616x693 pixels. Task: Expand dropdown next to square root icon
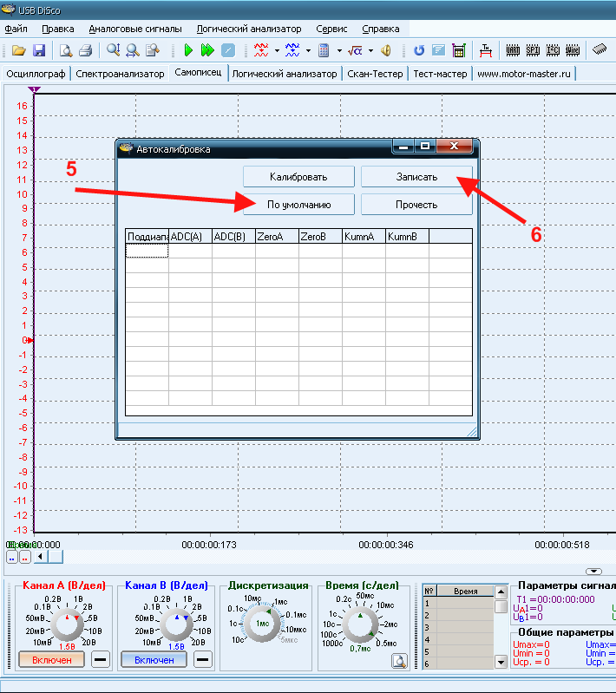pos(370,51)
